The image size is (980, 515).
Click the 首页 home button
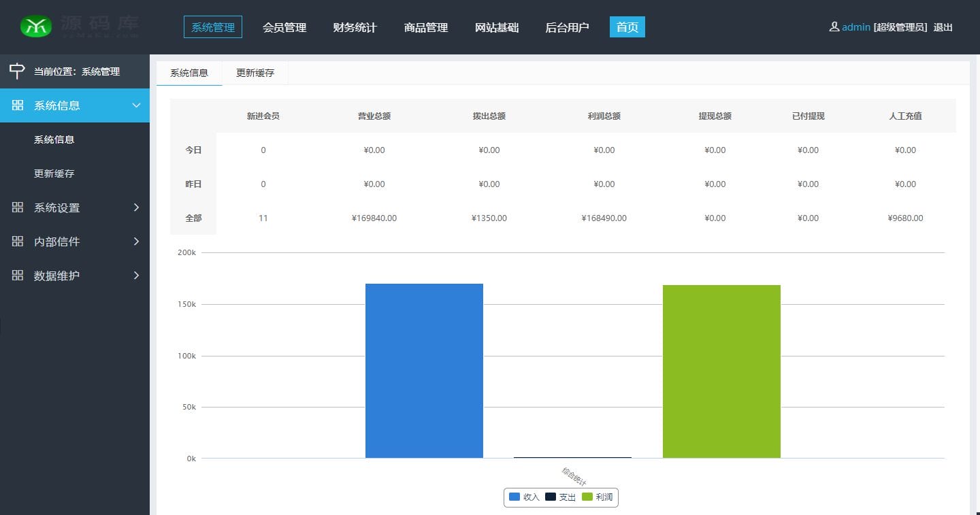coord(627,27)
